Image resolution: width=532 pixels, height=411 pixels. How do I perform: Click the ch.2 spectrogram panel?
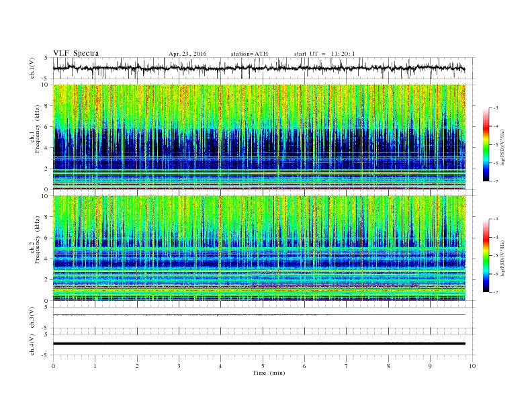coord(259,248)
